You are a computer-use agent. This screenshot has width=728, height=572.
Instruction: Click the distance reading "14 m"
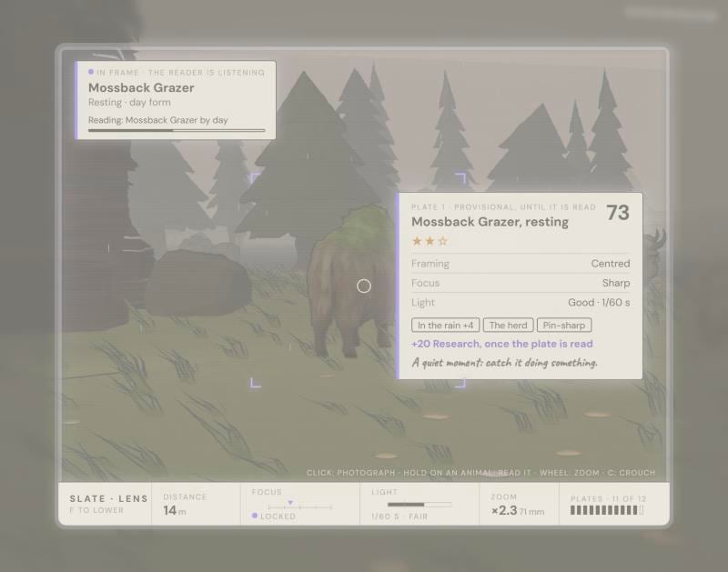pyautogui.click(x=175, y=510)
